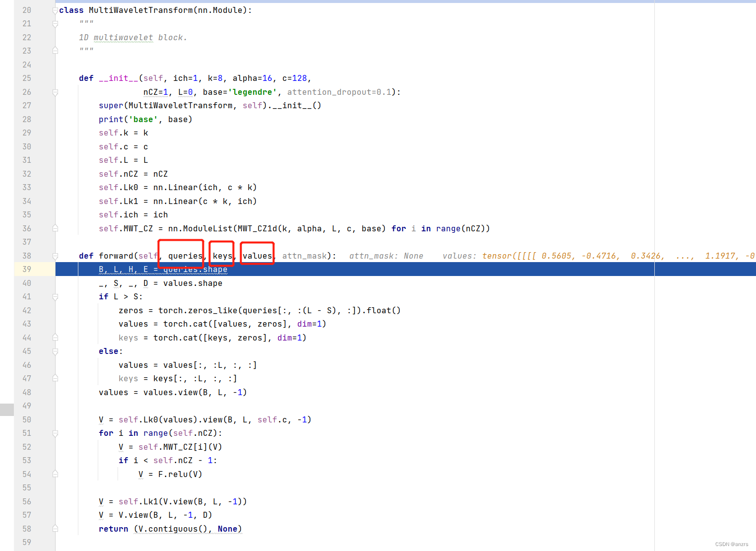Click 'values.shape' on line 40

click(x=193, y=283)
